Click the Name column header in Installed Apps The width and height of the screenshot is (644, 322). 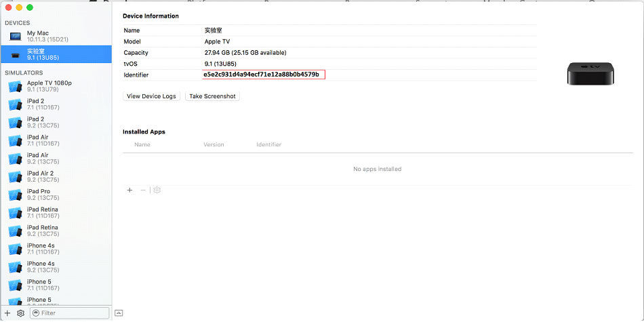pyautogui.click(x=142, y=144)
